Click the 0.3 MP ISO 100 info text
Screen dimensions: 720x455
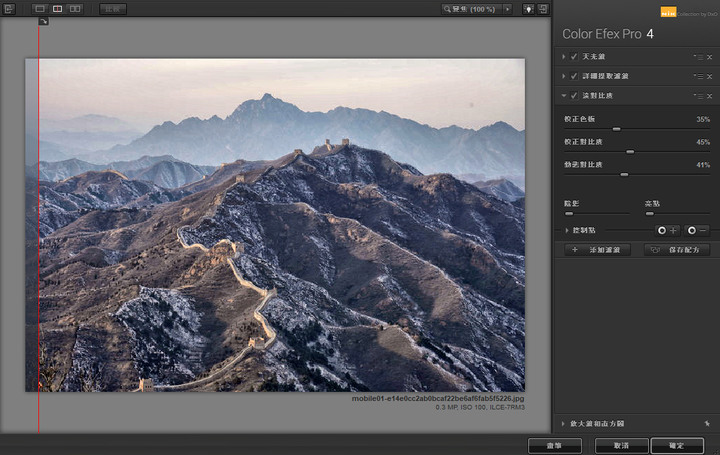coord(480,407)
